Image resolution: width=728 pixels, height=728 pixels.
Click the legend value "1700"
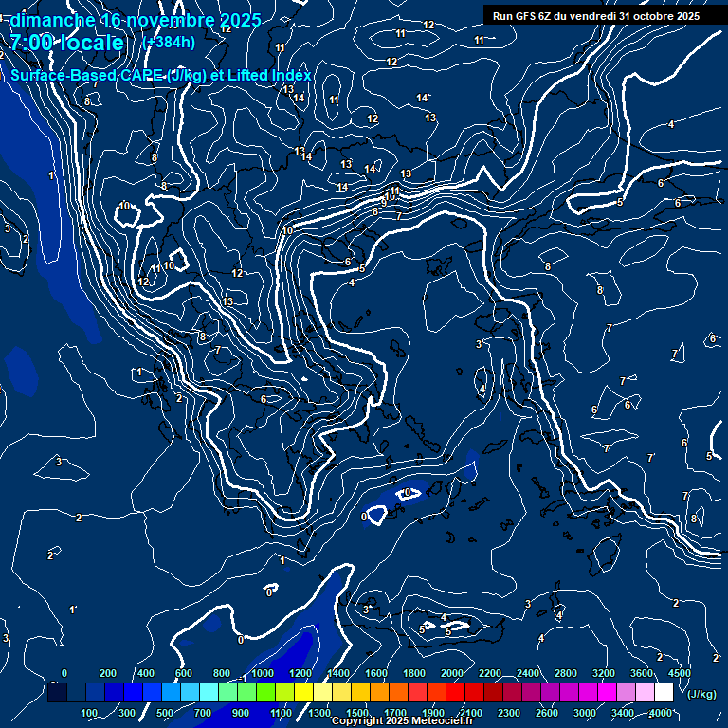pos(395,713)
